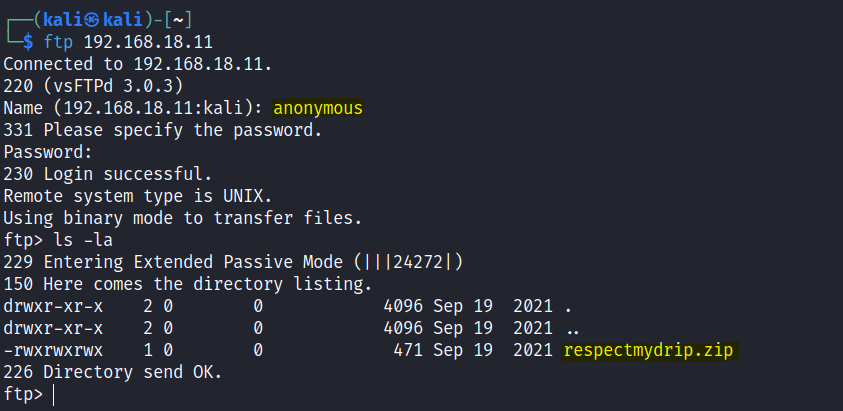Screen dimensions: 843x411
Task: Click the cursor at the final ftp> prompt
Action: (x=53, y=394)
